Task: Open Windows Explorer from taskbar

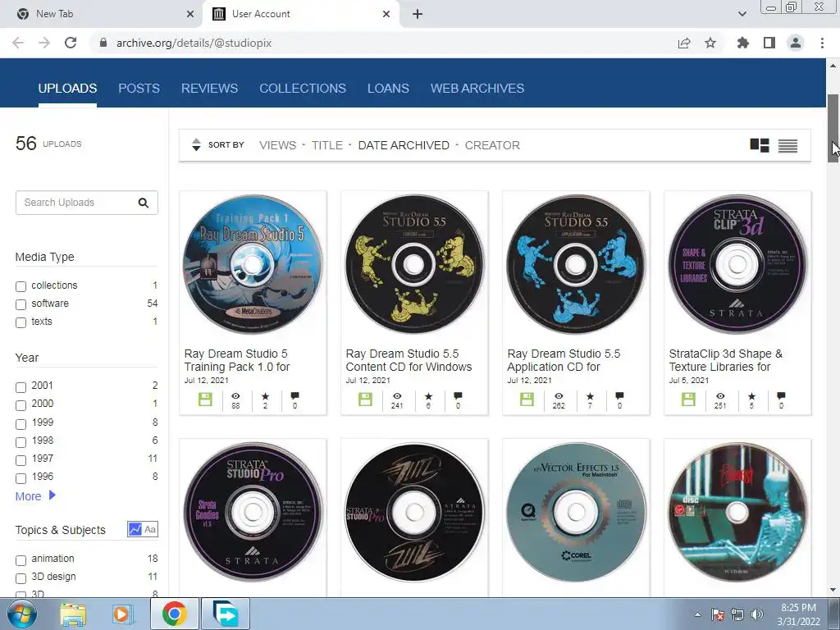Action: click(73, 614)
